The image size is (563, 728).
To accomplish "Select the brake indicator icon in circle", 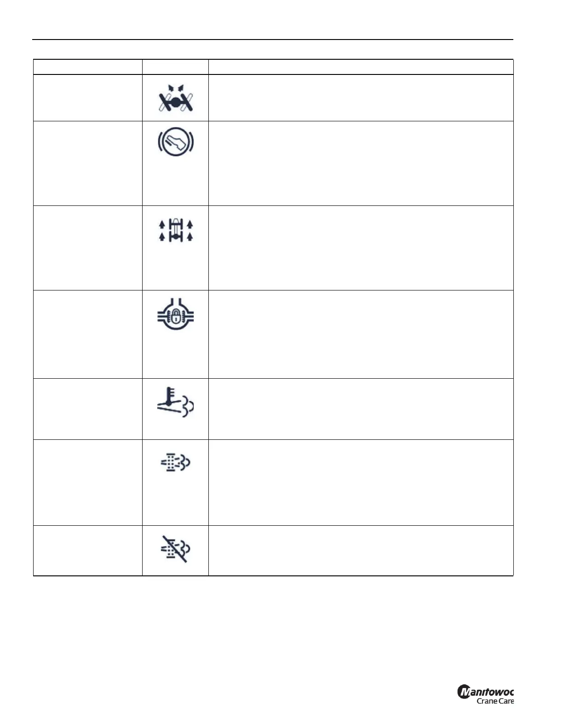I will click(x=175, y=142).
